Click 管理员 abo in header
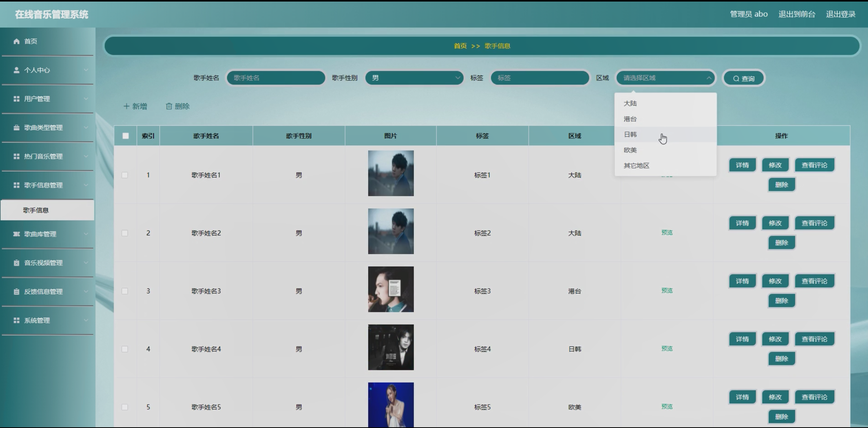Screen dimensions: 868x428 pyautogui.click(x=749, y=14)
